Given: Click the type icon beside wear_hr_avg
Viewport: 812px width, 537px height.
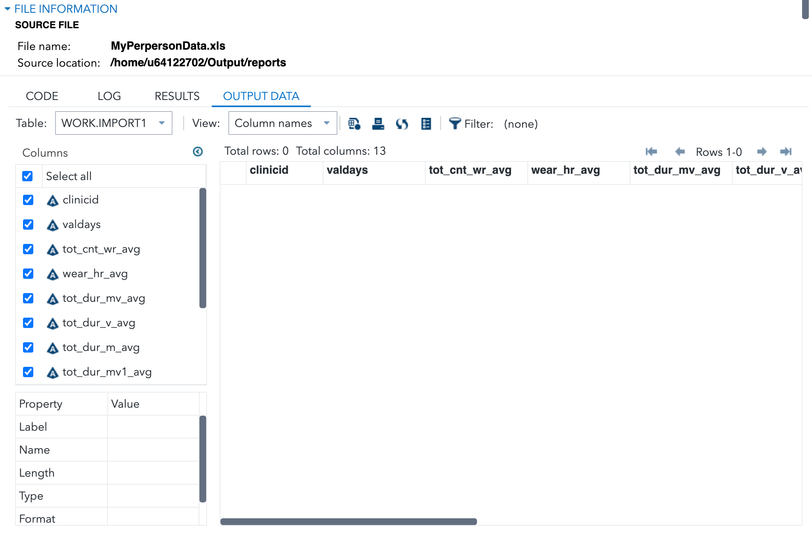Looking at the screenshot, I should point(52,274).
